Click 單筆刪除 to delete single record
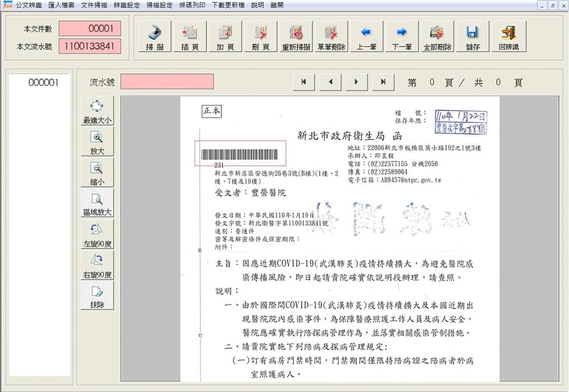Viewport: 569px width, 392px height. (331, 37)
